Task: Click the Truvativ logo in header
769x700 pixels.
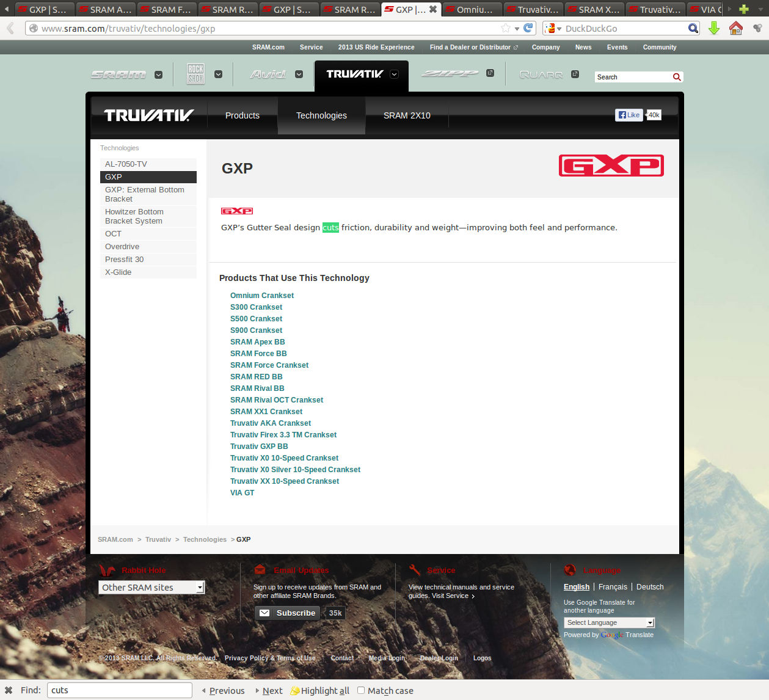Action: point(148,115)
